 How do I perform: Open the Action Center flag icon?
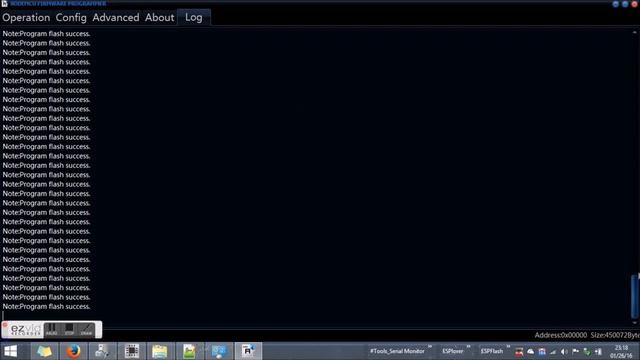pyautogui.click(x=576, y=351)
